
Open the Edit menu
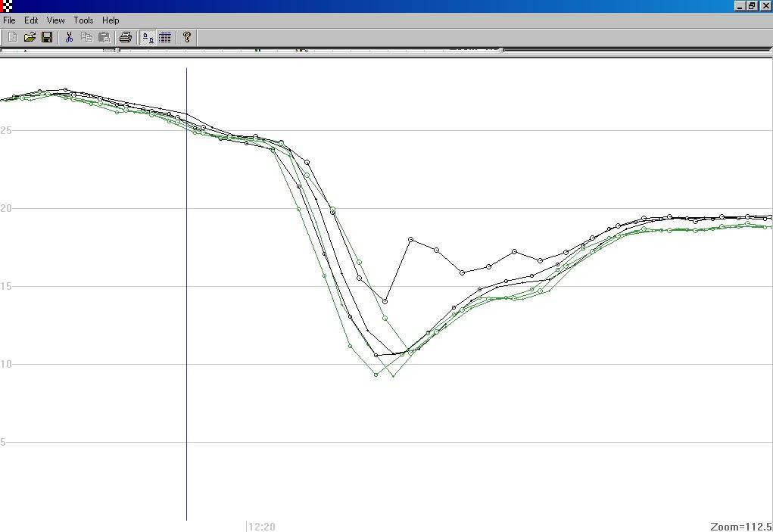[x=31, y=20]
